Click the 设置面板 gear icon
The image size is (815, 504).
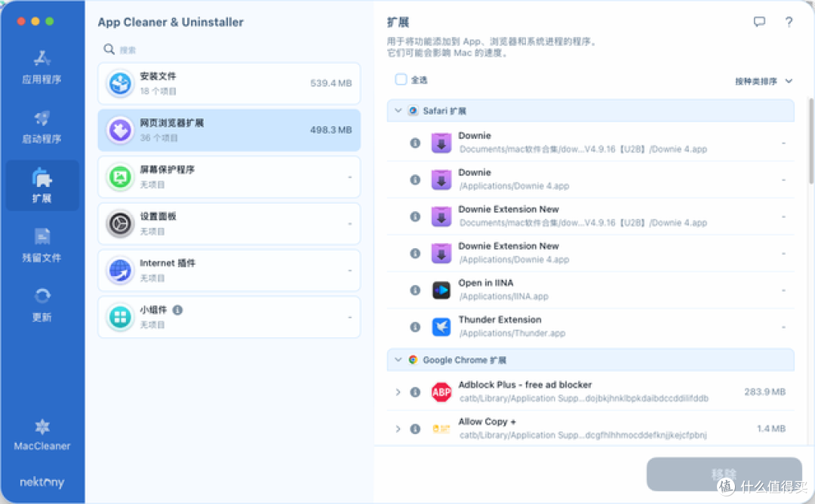[120, 223]
